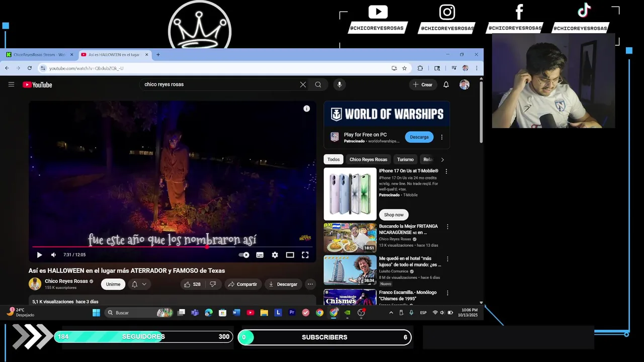Image resolution: width=644 pixels, height=362 pixels.
Task: Open hotel más lujoso video thumbnail
Action: (350, 270)
